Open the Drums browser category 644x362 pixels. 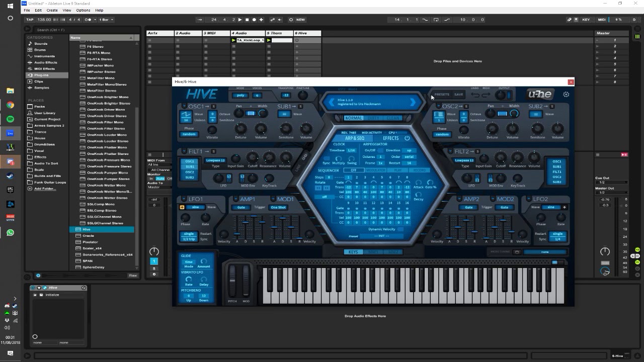tap(40, 50)
